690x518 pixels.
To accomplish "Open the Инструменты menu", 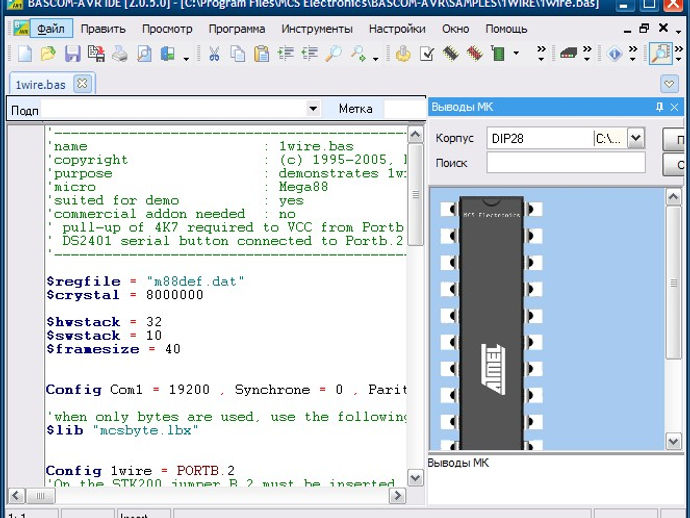I will click(x=317, y=29).
